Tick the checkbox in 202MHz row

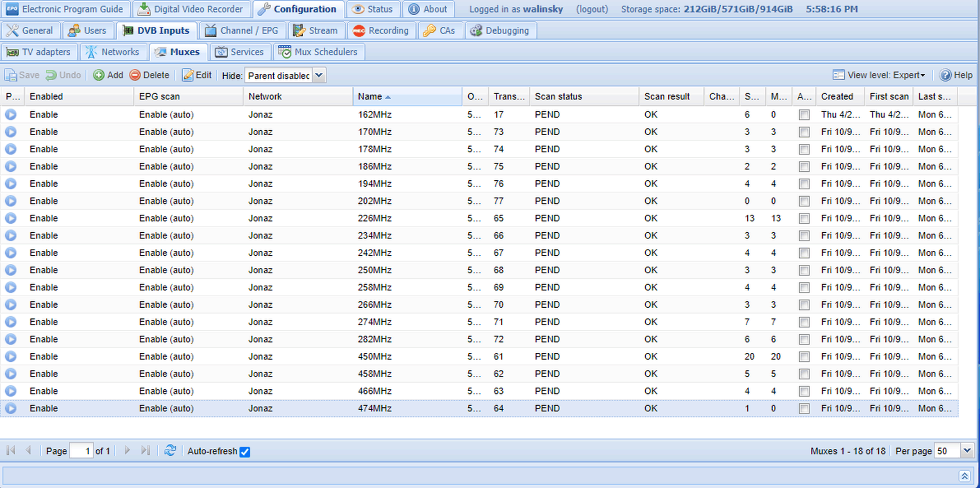click(804, 201)
